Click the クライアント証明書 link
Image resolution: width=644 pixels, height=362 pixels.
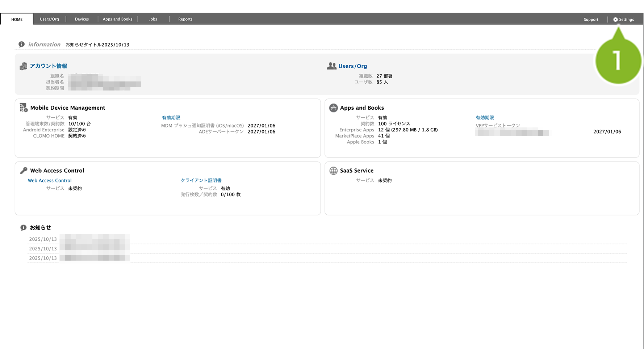pos(201,180)
